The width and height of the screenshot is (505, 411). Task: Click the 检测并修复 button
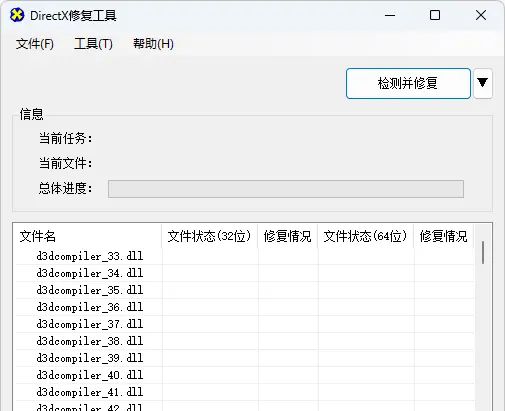click(408, 83)
